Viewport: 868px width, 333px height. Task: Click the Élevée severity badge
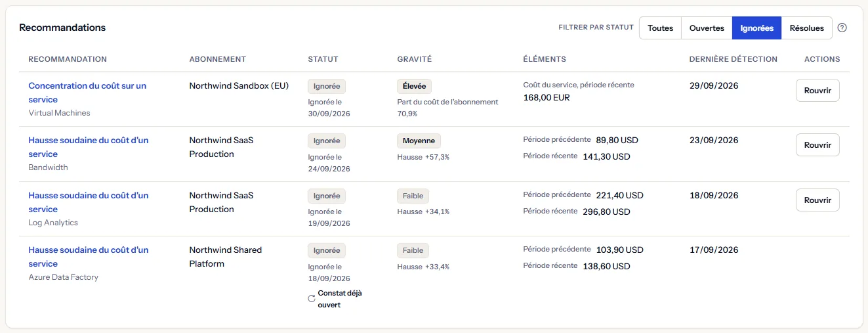click(x=414, y=86)
